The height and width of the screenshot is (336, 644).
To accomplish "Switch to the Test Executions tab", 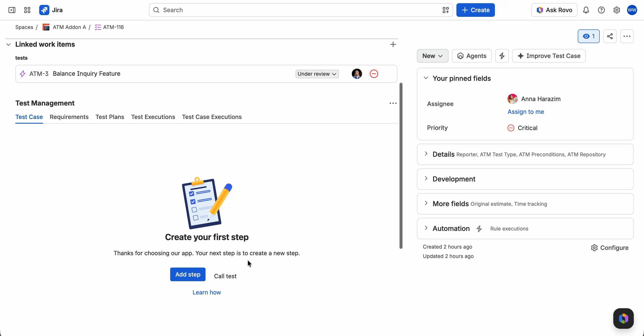I will tap(153, 117).
